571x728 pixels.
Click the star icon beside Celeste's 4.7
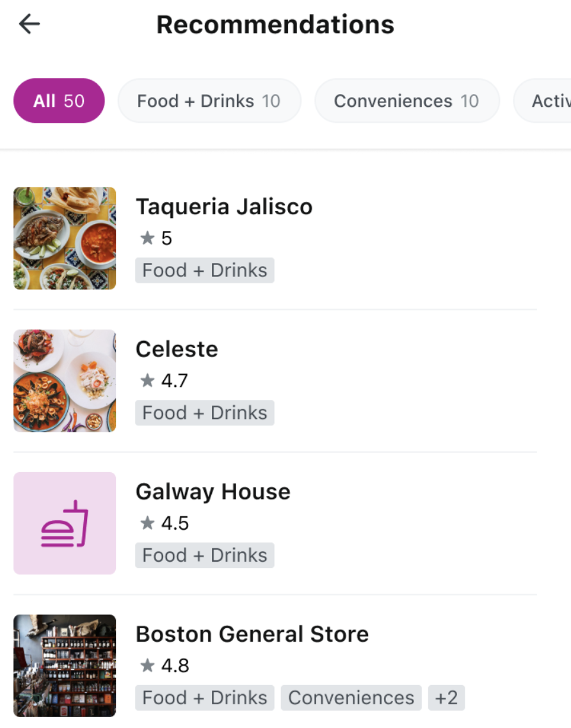[x=147, y=381]
